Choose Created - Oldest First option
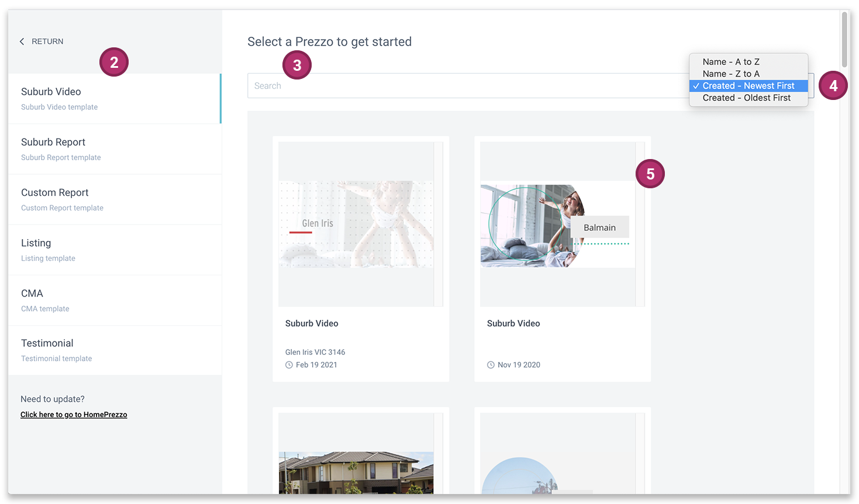The width and height of the screenshot is (859, 504). coord(748,98)
